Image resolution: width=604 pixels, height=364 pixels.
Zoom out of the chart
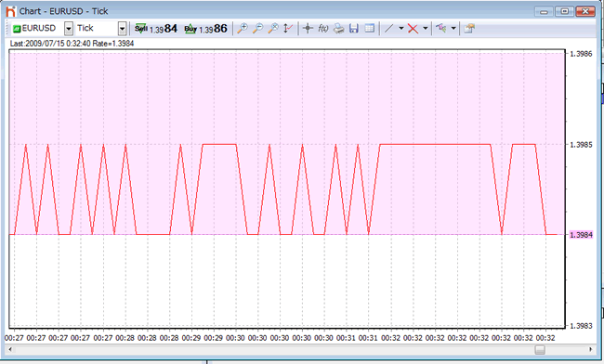(x=257, y=28)
